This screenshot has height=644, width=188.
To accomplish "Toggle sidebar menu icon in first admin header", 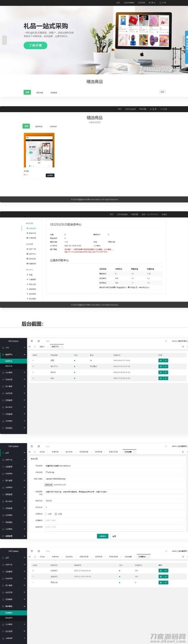I will click(x=32, y=341).
